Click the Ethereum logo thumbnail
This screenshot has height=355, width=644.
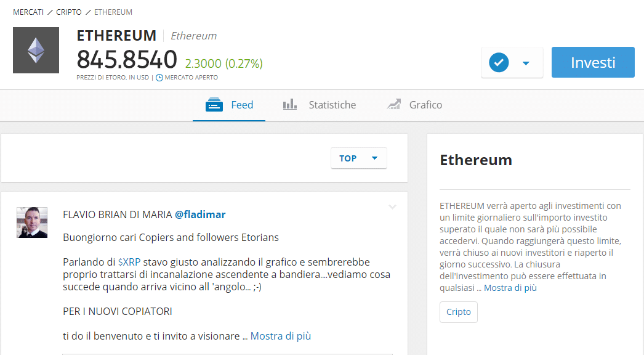[x=36, y=50]
